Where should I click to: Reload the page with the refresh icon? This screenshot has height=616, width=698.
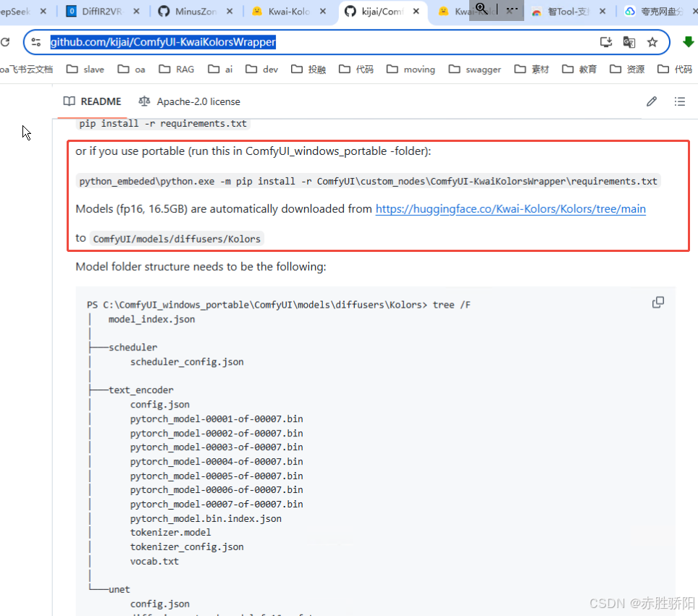coord(5,42)
